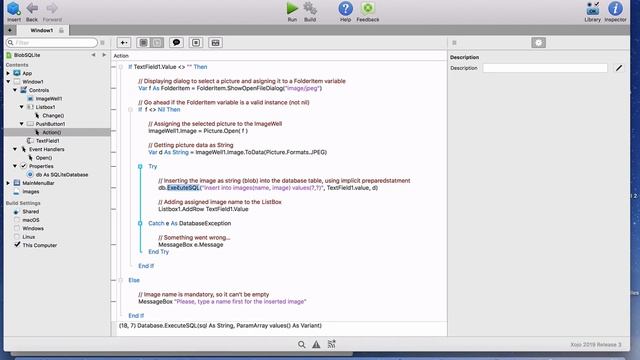Open the Feedback tool
640x360 pixels.
pyautogui.click(x=368, y=9)
